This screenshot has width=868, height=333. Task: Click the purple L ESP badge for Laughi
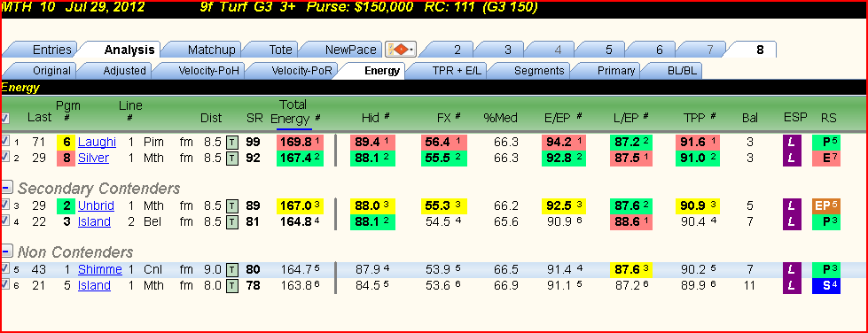792,143
